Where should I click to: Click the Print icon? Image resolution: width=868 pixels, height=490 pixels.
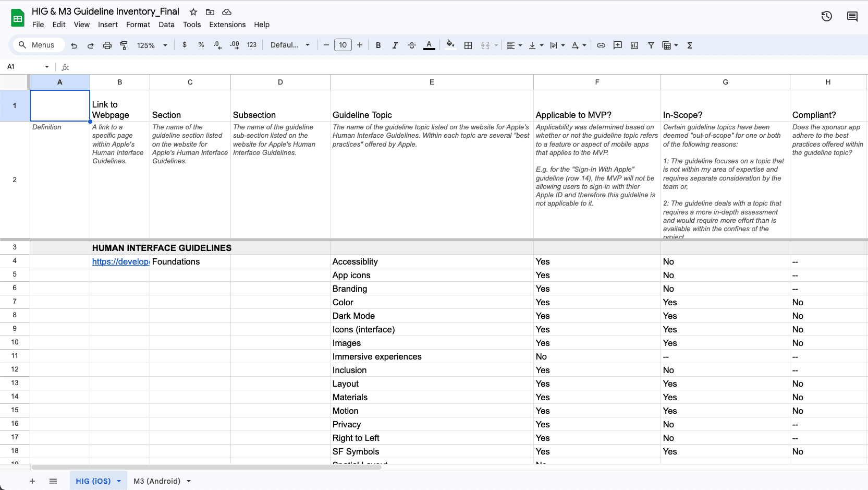coord(107,45)
